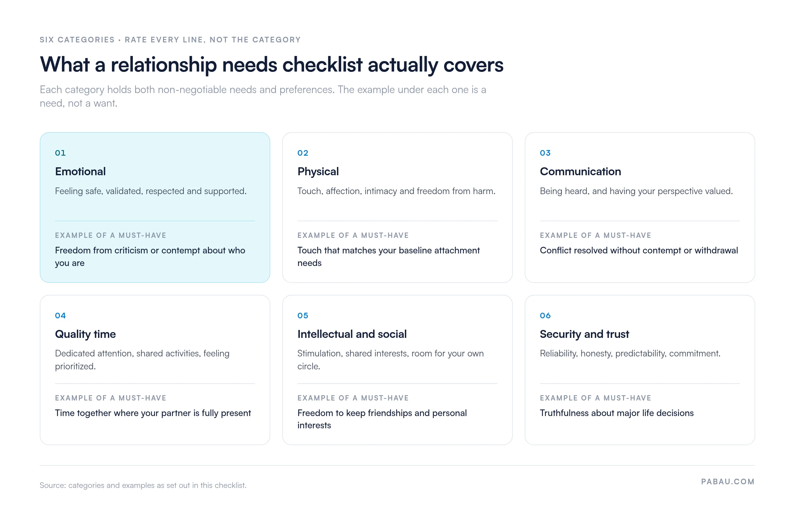795x532 pixels.
Task: Click the main title about checklist covers
Action: 271,65
